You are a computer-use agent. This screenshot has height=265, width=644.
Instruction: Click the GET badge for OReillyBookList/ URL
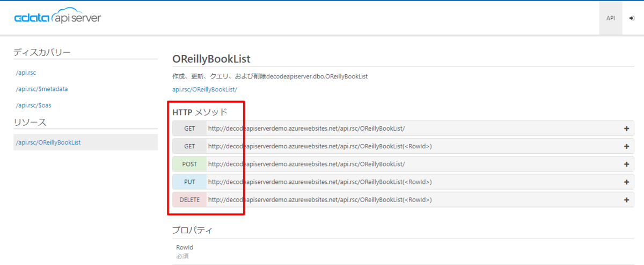[189, 128]
